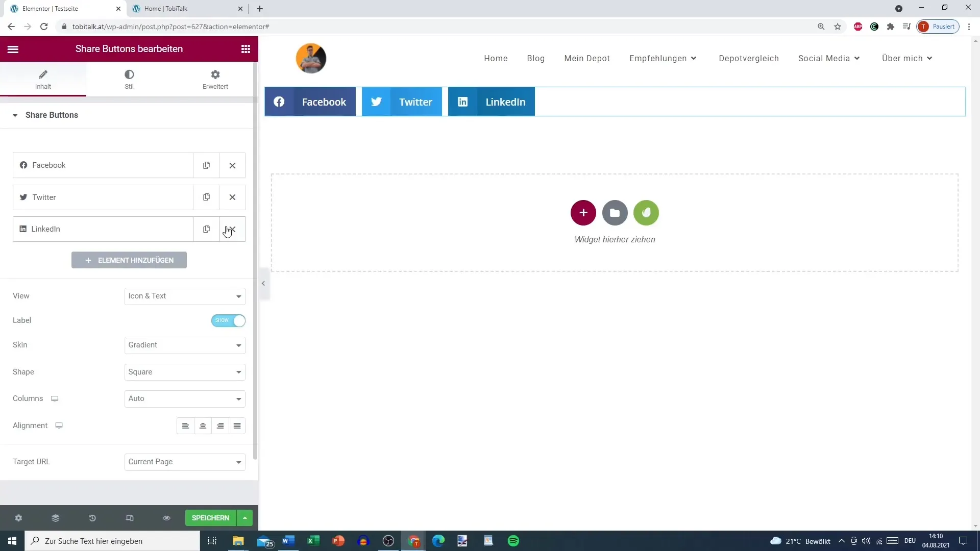Screen dimensions: 980x551
Task: Collapse the Elementor side panel
Action: tap(263, 284)
